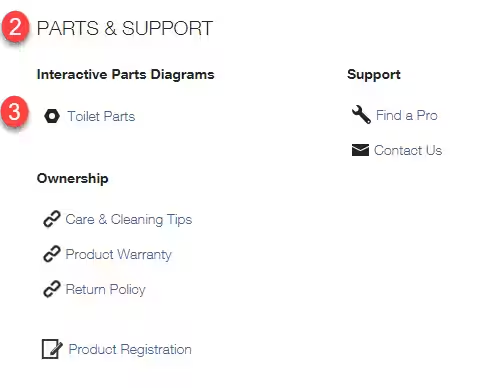Click the chain link icon for Care & Cleaning Tips
This screenshot has height=388, width=480.
(x=52, y=219)
